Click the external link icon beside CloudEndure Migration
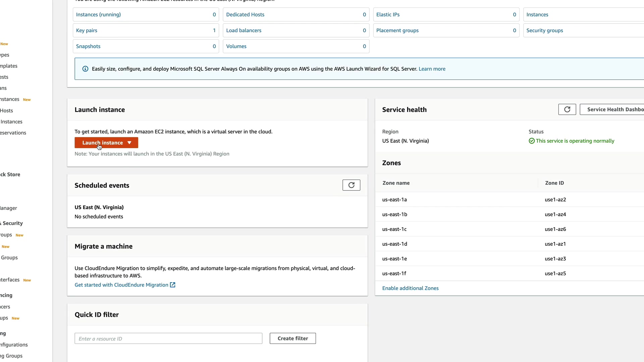This screenshot has height=362, width=644. [x=173, y=285]
